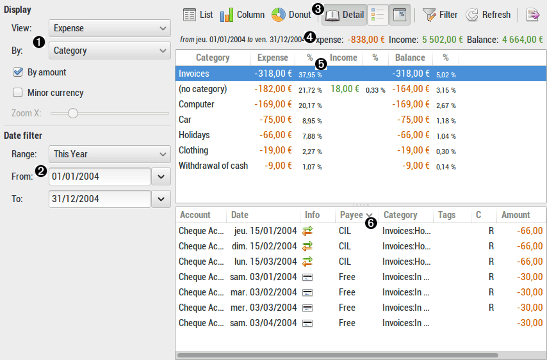Click the From date field 01/01/2004

click(100, 177)
